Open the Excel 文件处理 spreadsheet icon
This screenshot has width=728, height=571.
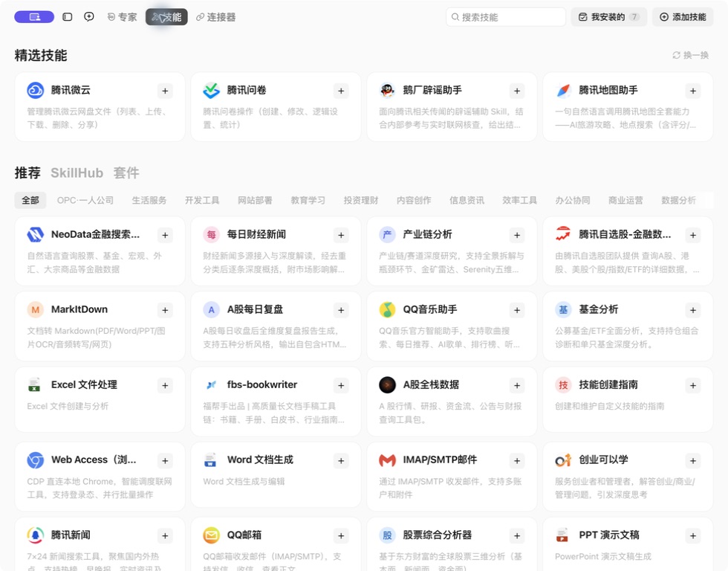coord(34,384)
